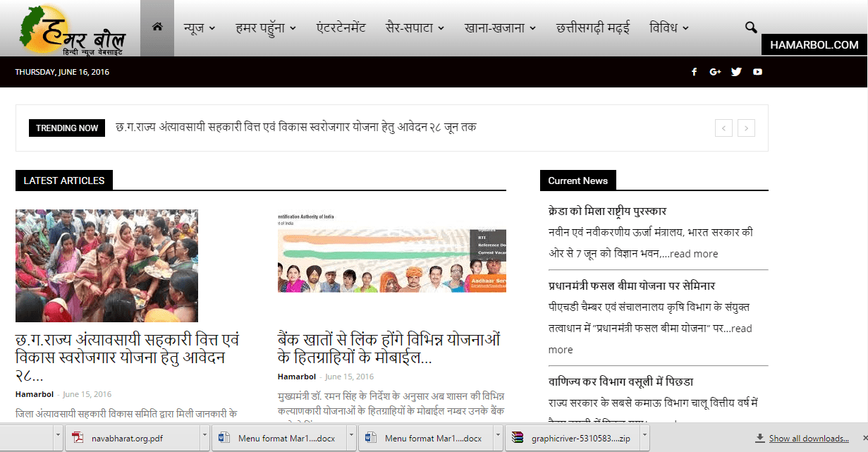
Task: Click the previous arrow on trending carousel
Action: click(723, 128)
